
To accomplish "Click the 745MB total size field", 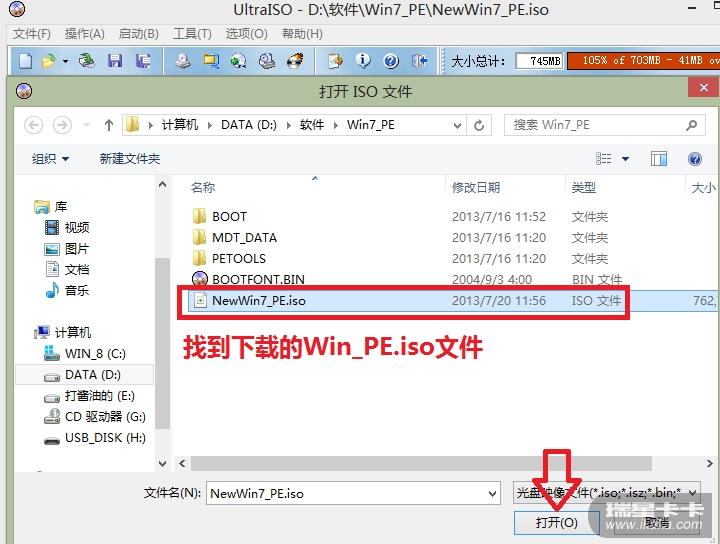I will point(539,61).
